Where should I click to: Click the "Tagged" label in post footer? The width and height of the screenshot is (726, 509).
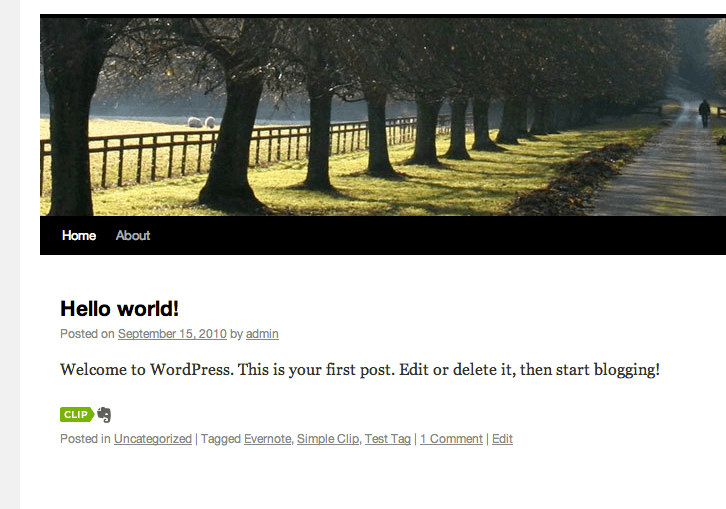pos(220,439)
